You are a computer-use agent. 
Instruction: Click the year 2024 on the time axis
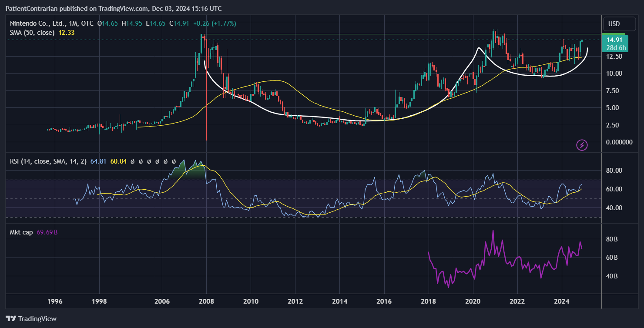coord(562,301)
